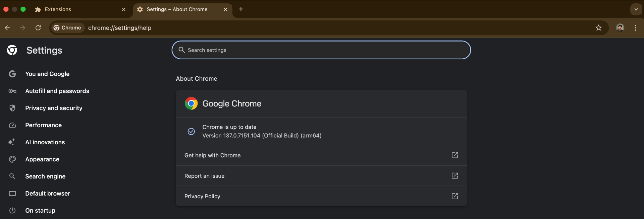644x219 pixels.
Task: Click external link icon for Report an issue
Action: tap(455, 175)
